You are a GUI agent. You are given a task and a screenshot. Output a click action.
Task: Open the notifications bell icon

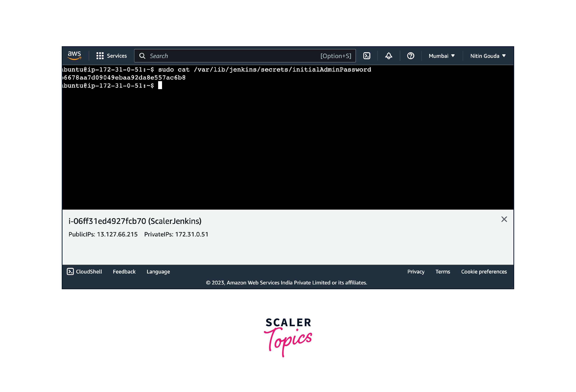388,56
